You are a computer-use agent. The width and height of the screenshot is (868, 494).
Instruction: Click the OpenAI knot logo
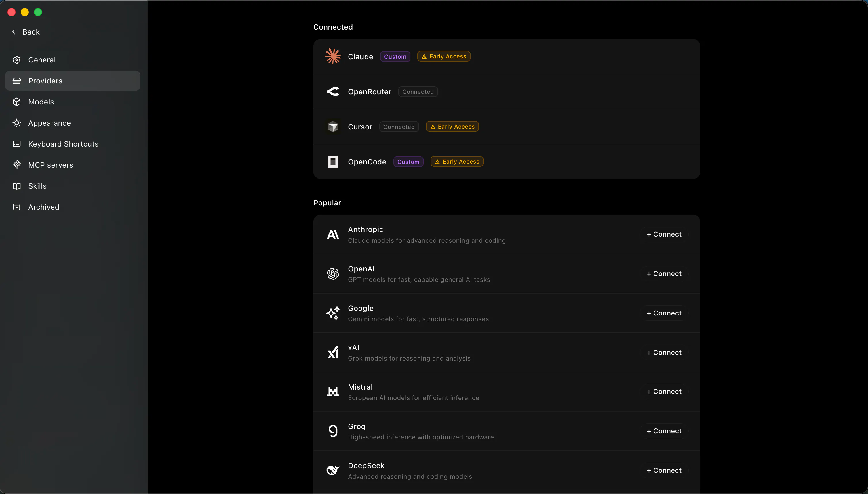333,274
